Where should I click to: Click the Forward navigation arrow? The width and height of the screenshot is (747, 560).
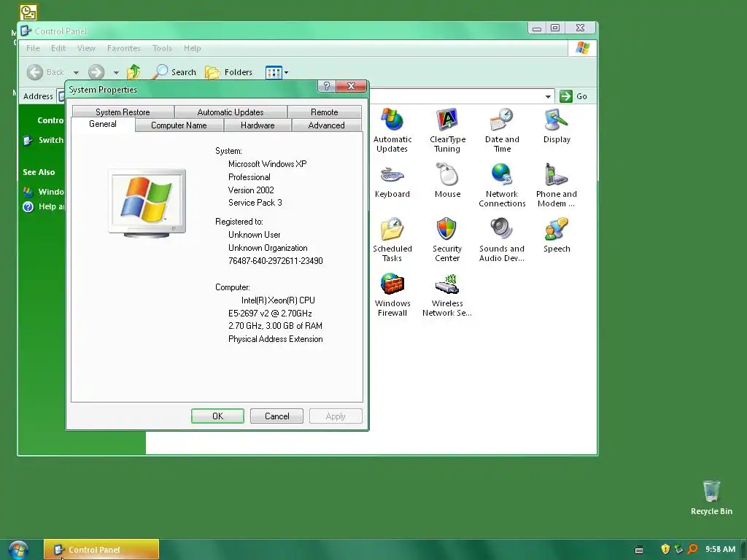[96, 72]
